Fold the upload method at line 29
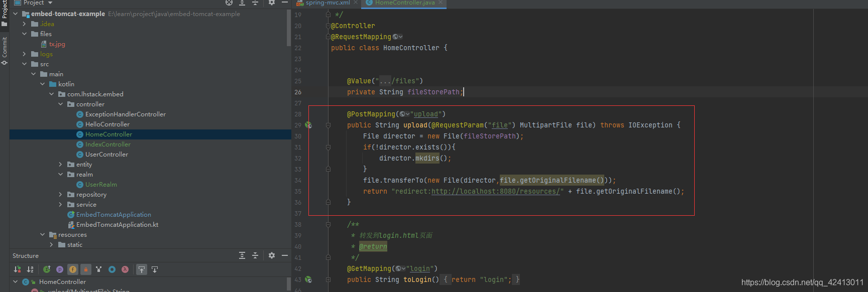Viewport: 868px width, 292px height. pos(328,125)
